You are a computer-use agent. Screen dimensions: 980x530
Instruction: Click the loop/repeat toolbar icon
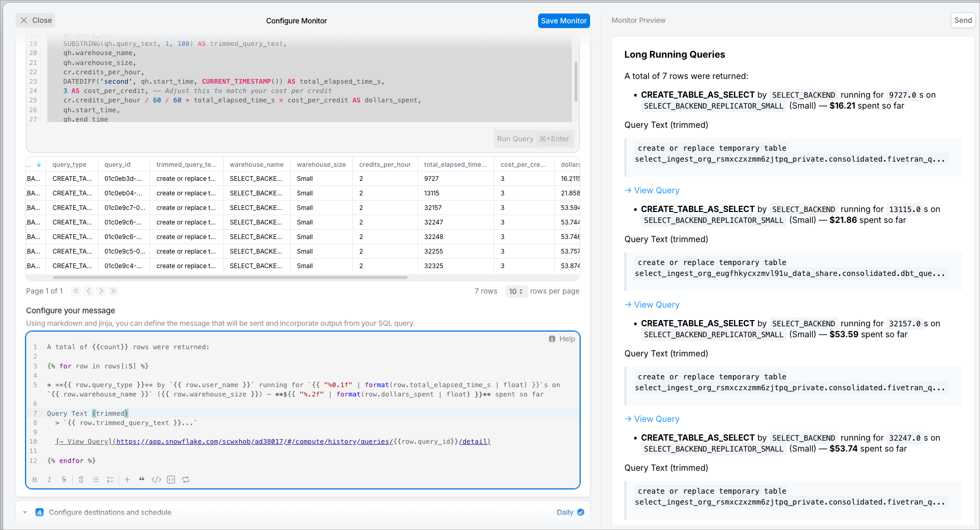point(186,480)
